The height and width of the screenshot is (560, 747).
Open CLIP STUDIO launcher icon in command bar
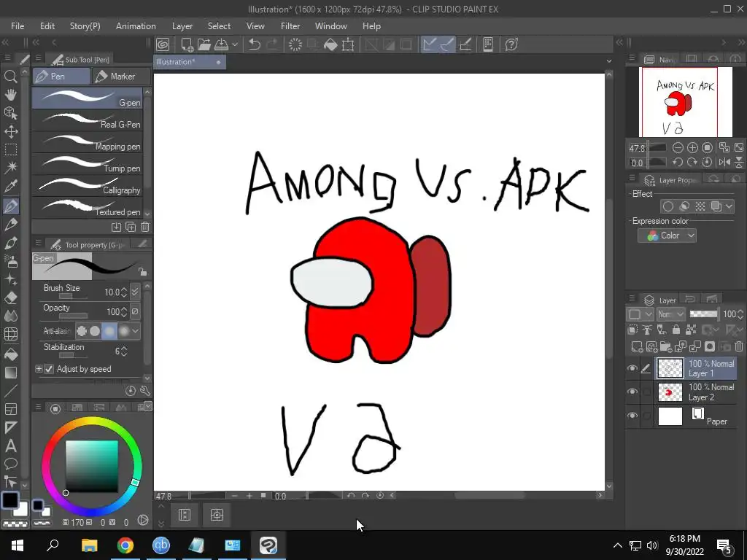[163, 44]
